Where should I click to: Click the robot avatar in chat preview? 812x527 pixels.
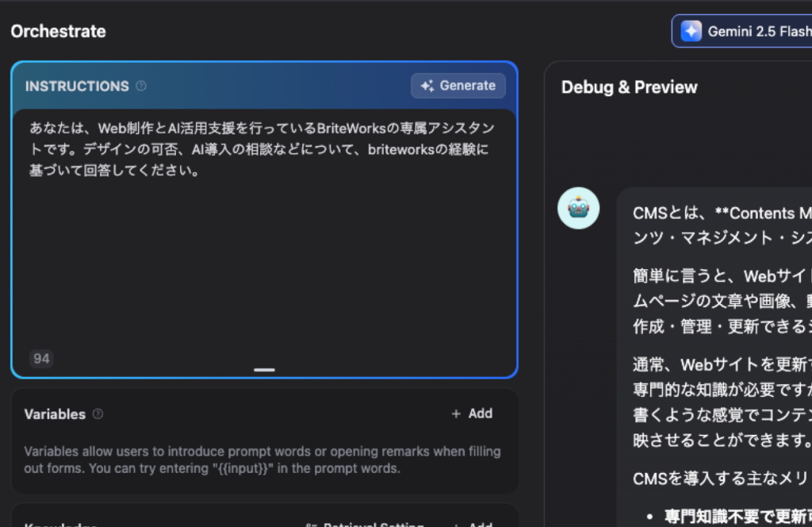point(578,208)
